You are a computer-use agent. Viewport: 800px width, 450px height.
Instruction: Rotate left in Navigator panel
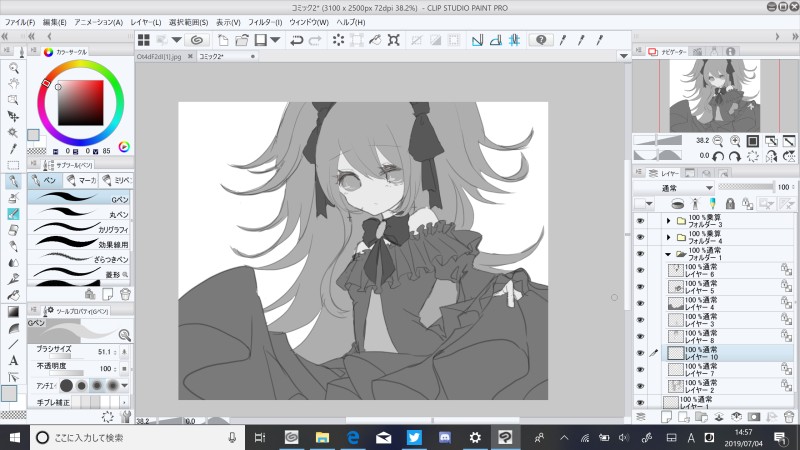[x=718, y=156]
